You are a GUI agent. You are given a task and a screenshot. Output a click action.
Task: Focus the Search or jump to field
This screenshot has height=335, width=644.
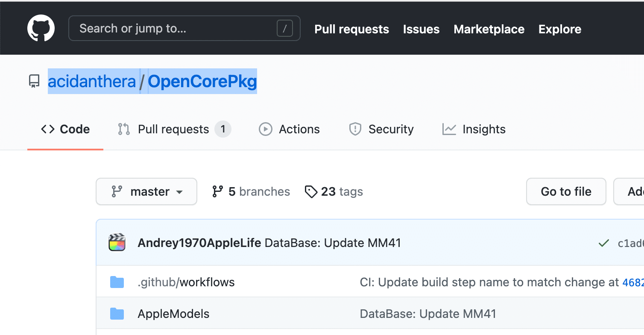[184, 28]
